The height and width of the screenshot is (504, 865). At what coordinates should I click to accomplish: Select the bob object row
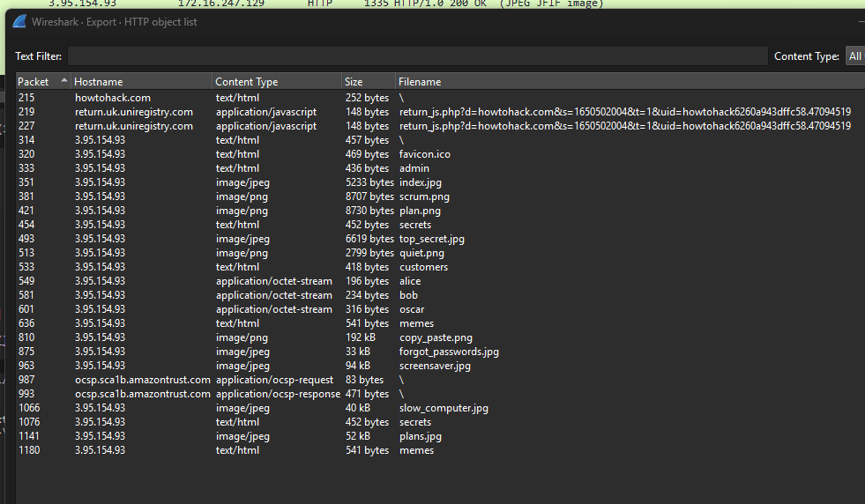point(440,295)
